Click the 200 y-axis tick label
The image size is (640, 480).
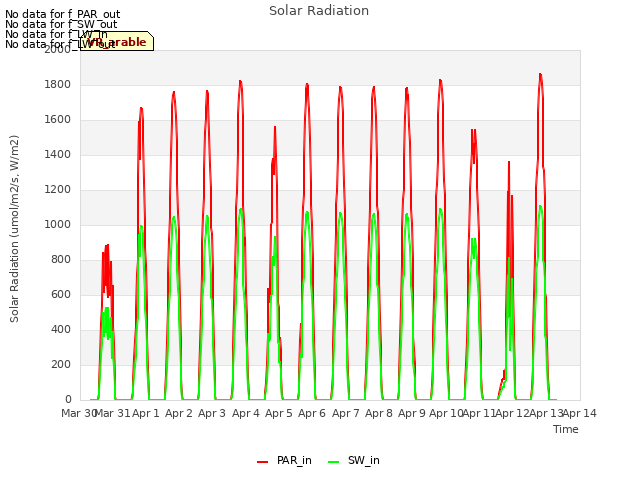tap(61, 364)
